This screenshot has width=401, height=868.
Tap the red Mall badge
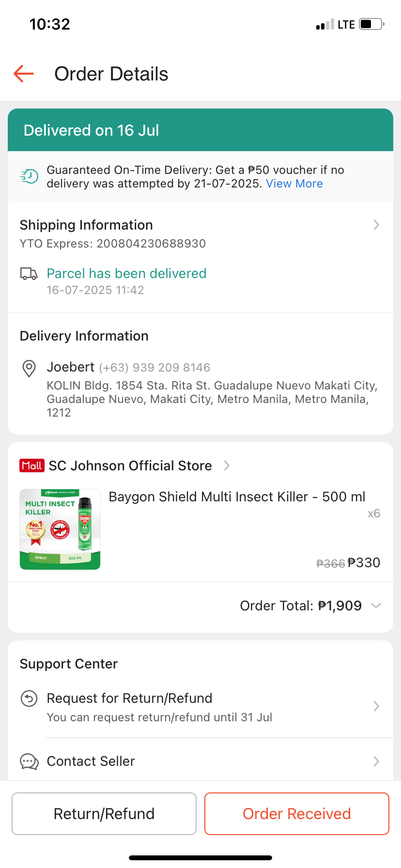coord(32,465)
